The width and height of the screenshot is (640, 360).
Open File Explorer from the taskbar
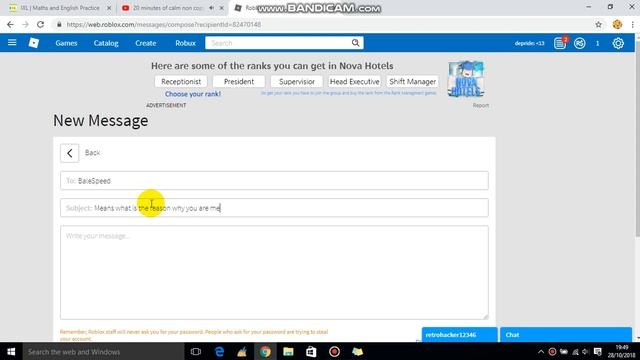(288, 351)
